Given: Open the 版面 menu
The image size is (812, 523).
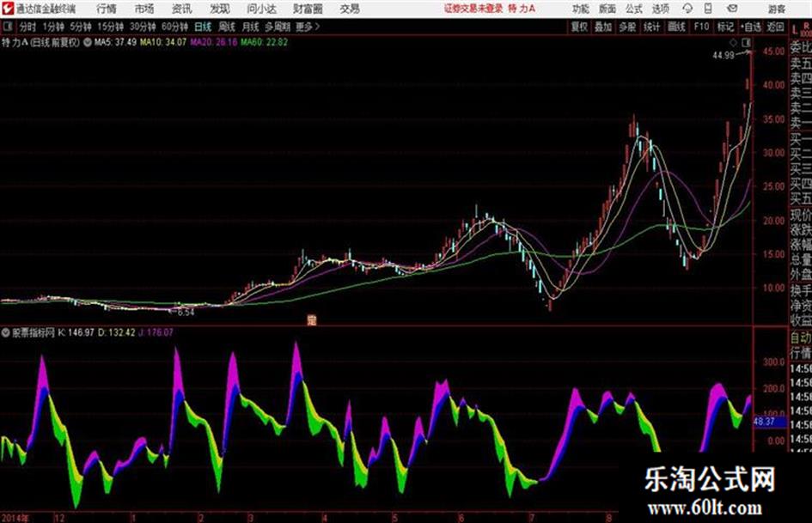Looking at the screenshot, I should pyautogui.click(x=607, y=9).
